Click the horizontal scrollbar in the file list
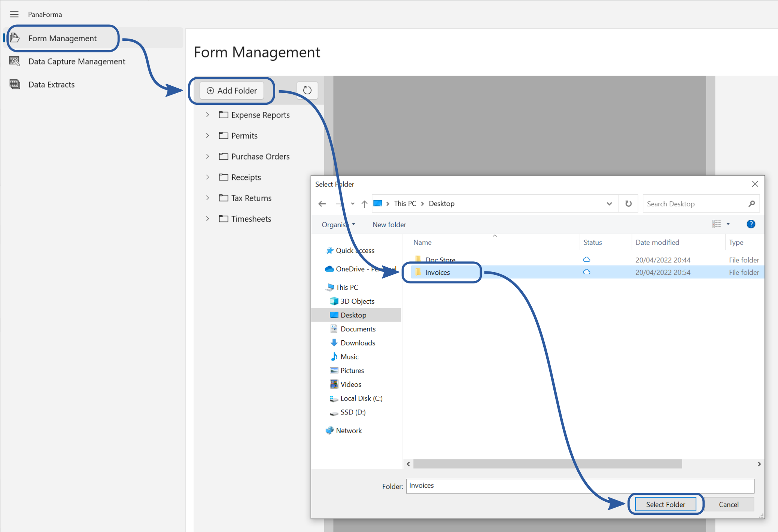 coord(547,464)
